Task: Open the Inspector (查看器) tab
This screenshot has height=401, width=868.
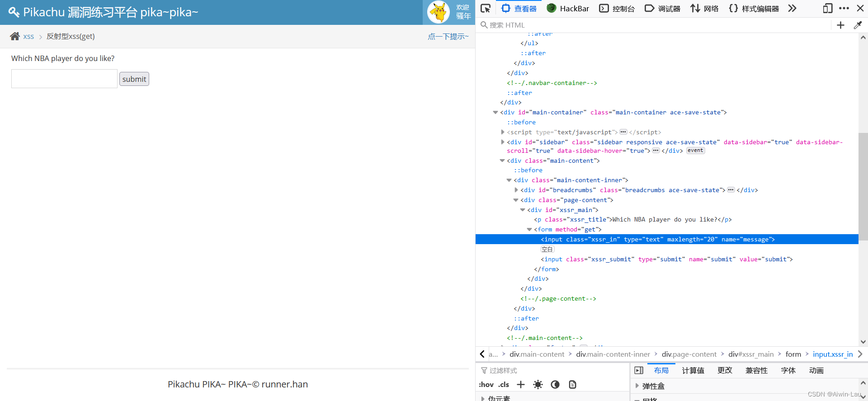Action: (519, 9)
